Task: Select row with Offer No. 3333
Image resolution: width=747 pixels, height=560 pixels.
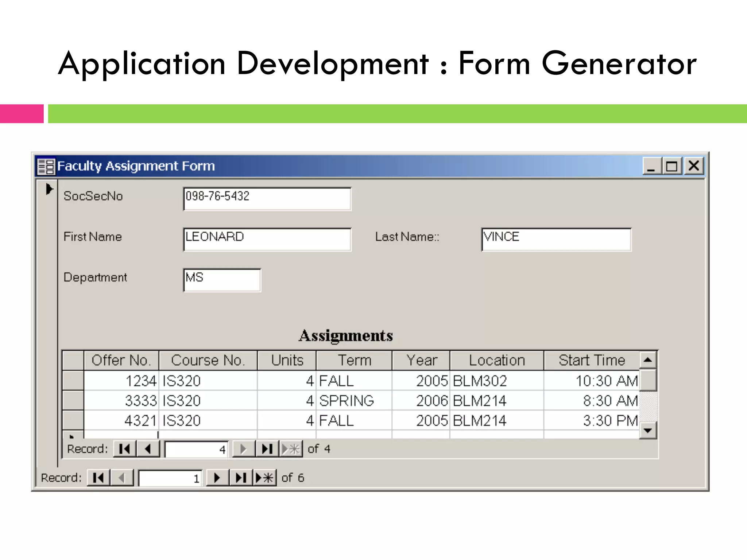Action: [73, 401]
